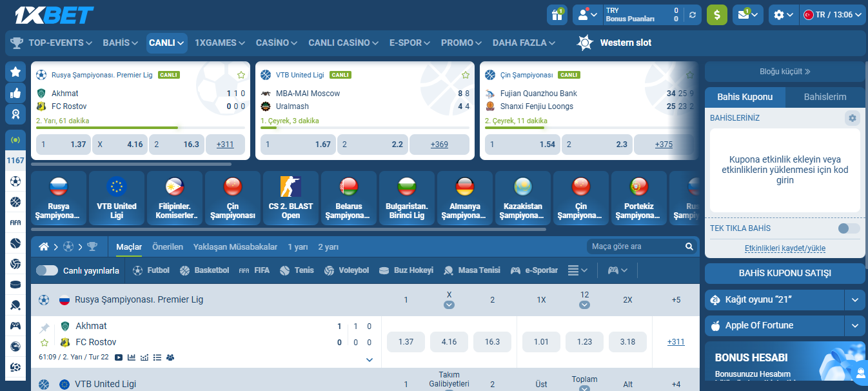
Task: Select the 3.18 2X odds
Action: 627,342
